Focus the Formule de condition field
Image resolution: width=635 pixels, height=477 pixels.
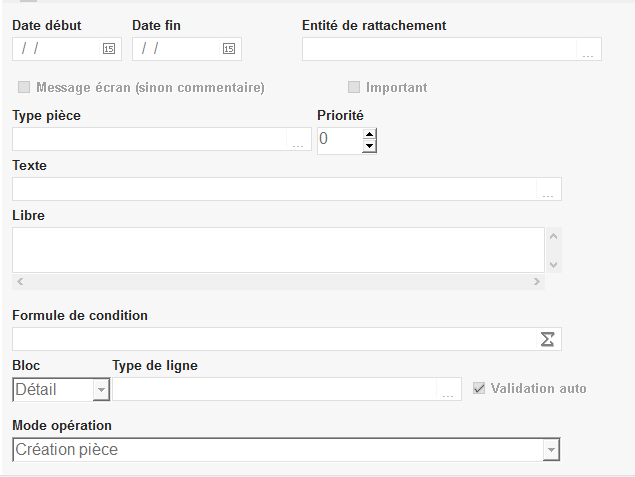coord(270,339)
